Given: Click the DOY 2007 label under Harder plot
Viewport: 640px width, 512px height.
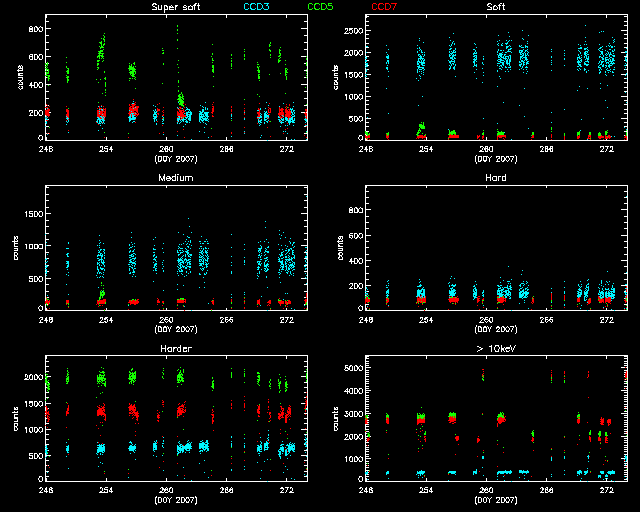Looking at the screenshot, I should pos(175,500).
